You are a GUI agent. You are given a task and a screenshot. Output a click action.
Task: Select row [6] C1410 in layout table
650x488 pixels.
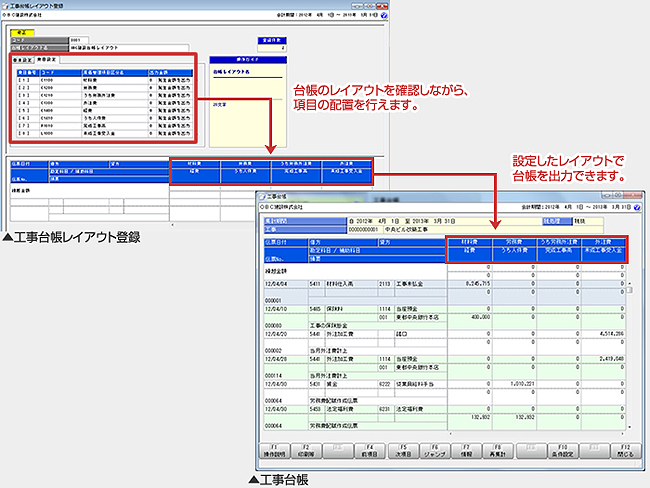(104, 118)
